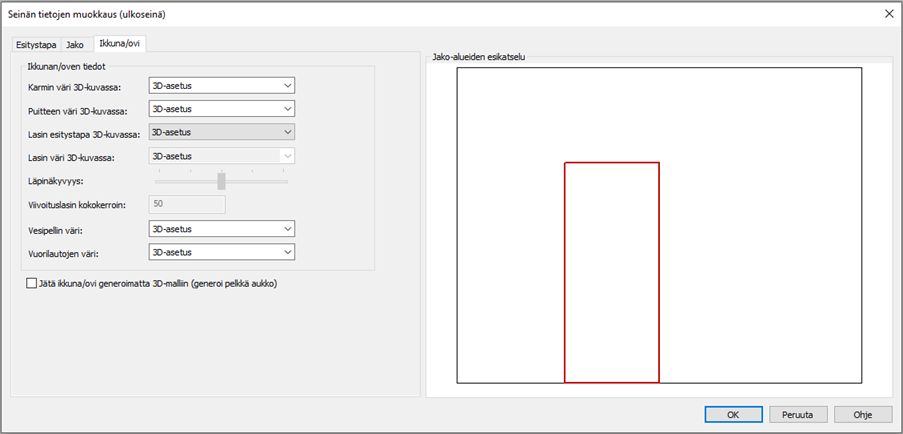Open Lasin väri 3D-kuvassa dropdown
903x434 pixels.
click(x=222, y=156)
